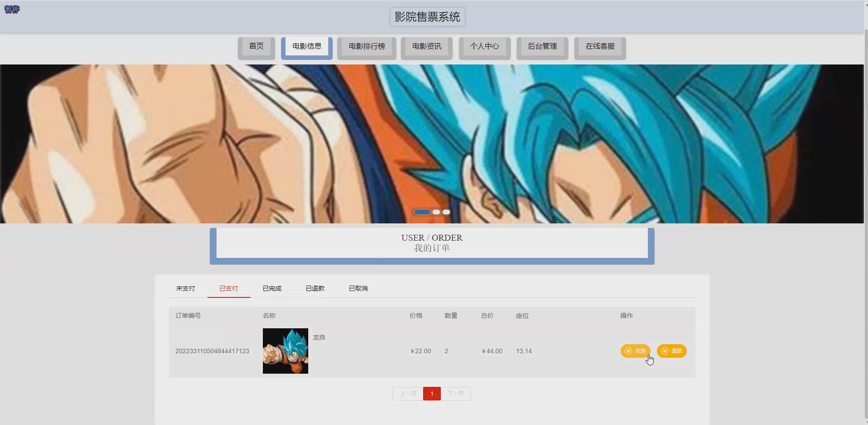Click the 兑换 redeem button
This screenshot has width=868, height=425.
tap(635, 351)
